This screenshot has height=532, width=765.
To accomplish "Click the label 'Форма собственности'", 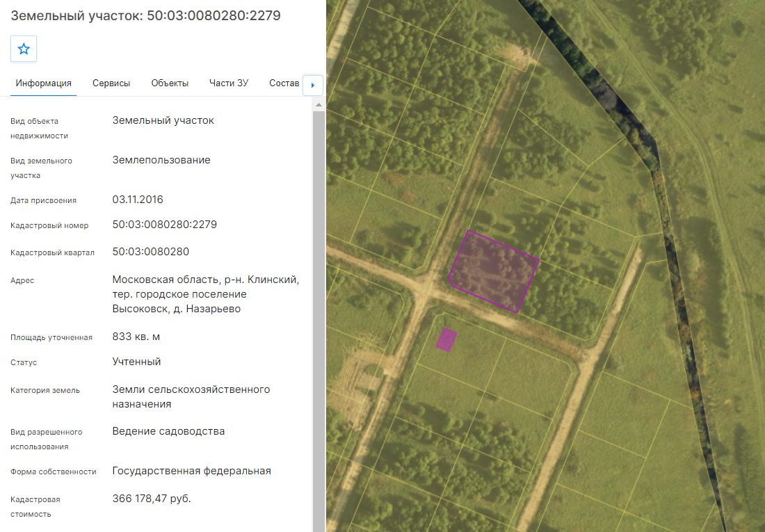I will click(x=53, y=472).
